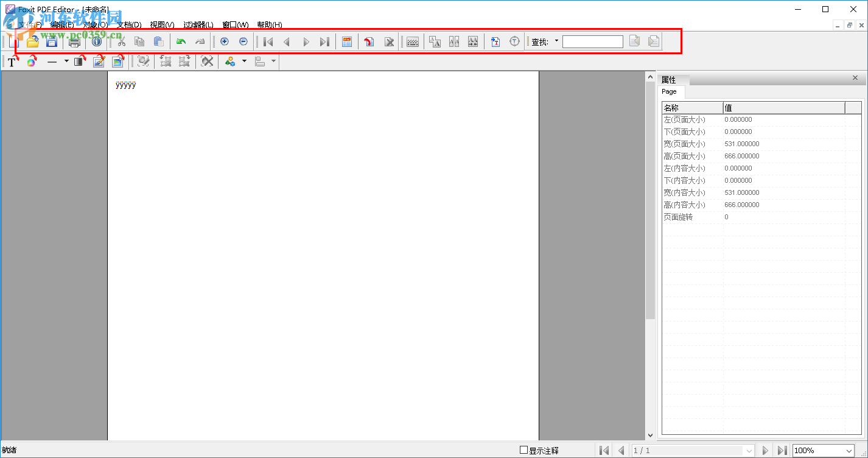Select the Text tool

(11, 61)
